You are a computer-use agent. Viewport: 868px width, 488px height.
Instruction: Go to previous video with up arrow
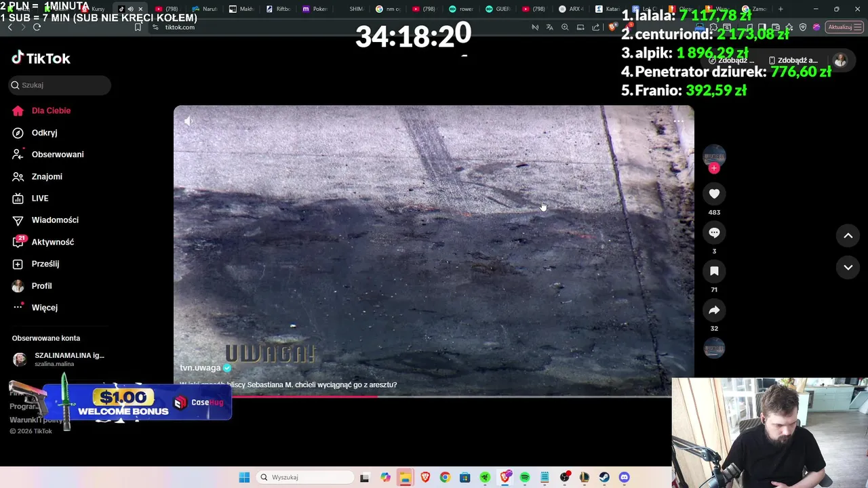point(848,236)
